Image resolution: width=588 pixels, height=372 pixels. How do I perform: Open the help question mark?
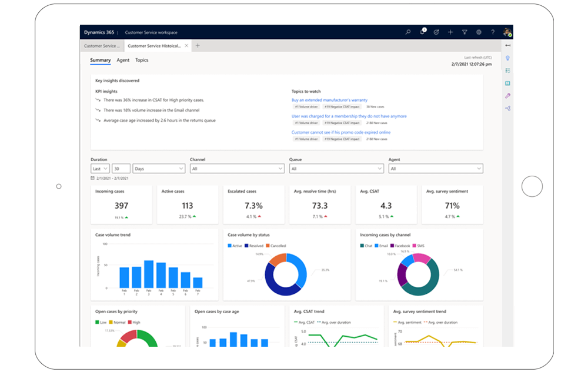coord(493,32)
